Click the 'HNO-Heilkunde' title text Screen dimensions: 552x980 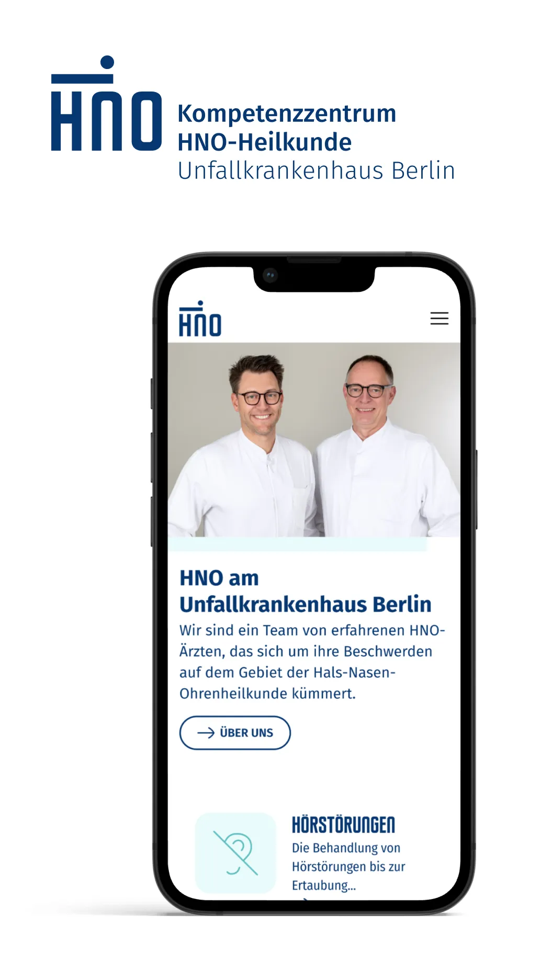click(264, 142)
